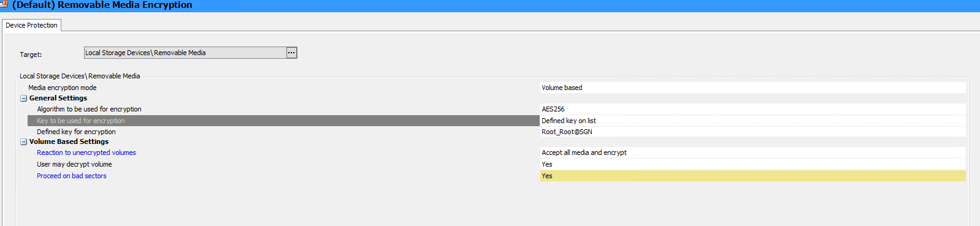Click the policy icon in title bar
The width and height of the screenshot is (980, 226).
tap(4, 4)
